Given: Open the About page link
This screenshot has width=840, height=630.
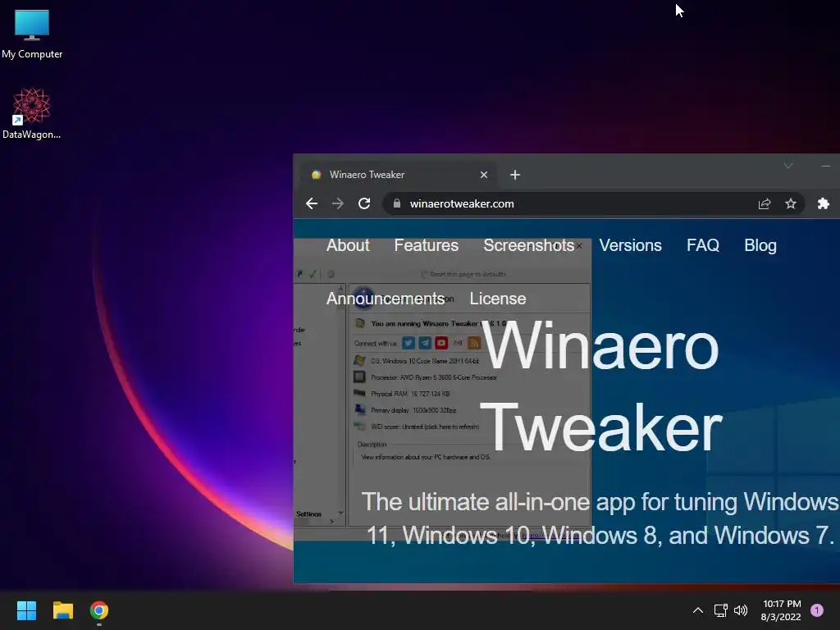Looking at the screenshot, I should (x=348, y=245).
